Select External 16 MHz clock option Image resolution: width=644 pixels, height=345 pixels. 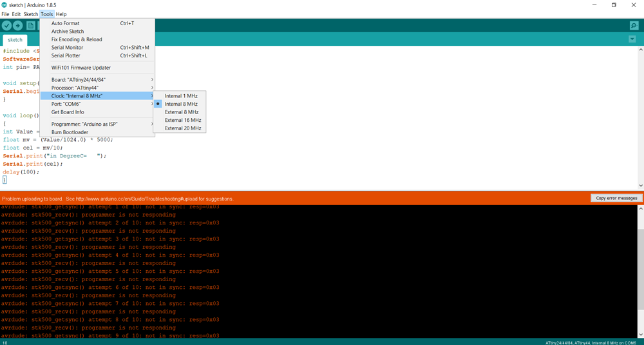coord(180,120)
